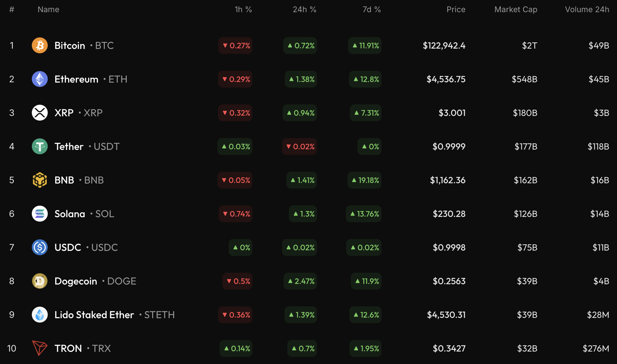Click the USDC logo icon
Screen dimensions: 617x364
click(x=40, y=247)
